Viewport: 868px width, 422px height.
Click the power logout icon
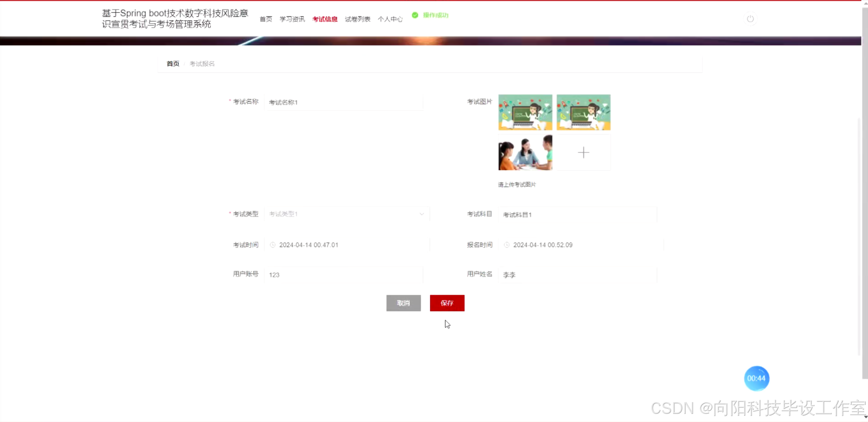(x=750, y=19)
